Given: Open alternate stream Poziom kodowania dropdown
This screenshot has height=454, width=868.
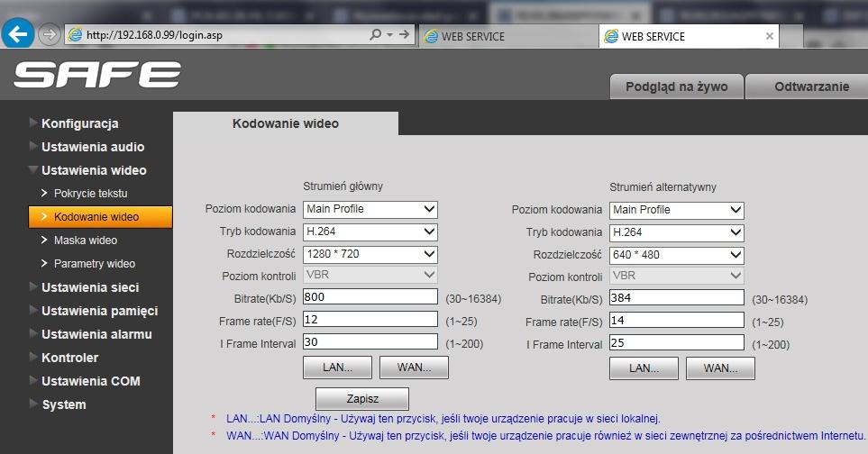Looking at the screenshot, I should [677, 210].
